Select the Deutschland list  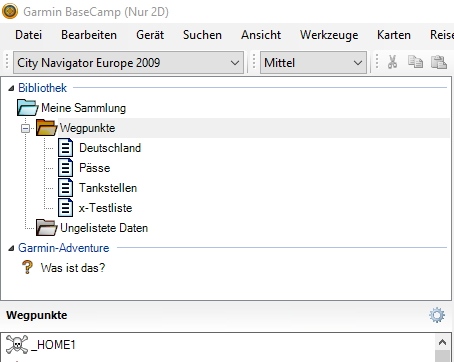[110, 148]
